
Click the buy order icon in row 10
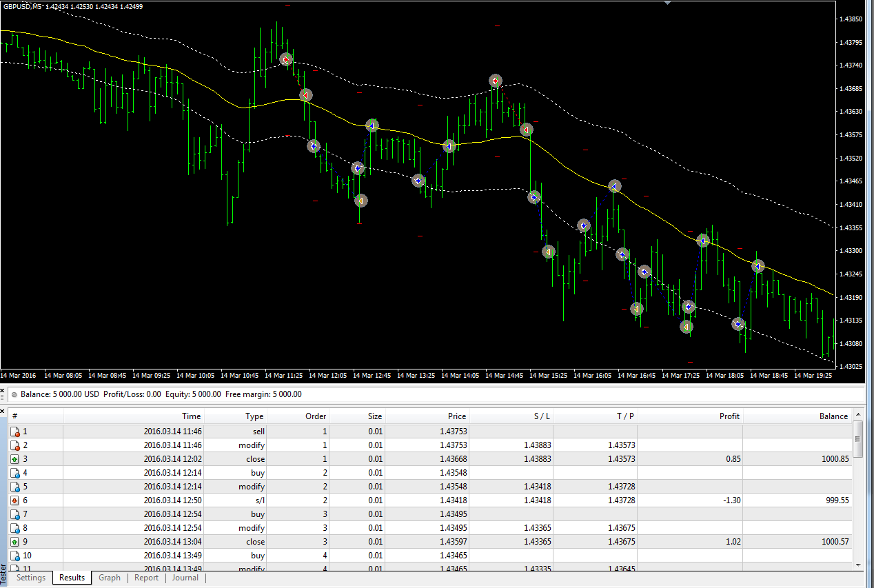click(x=15, y=556)
